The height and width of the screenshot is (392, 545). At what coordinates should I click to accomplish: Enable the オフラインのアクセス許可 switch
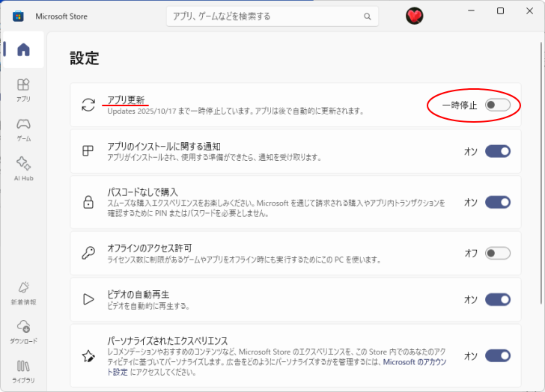(498, 253)
